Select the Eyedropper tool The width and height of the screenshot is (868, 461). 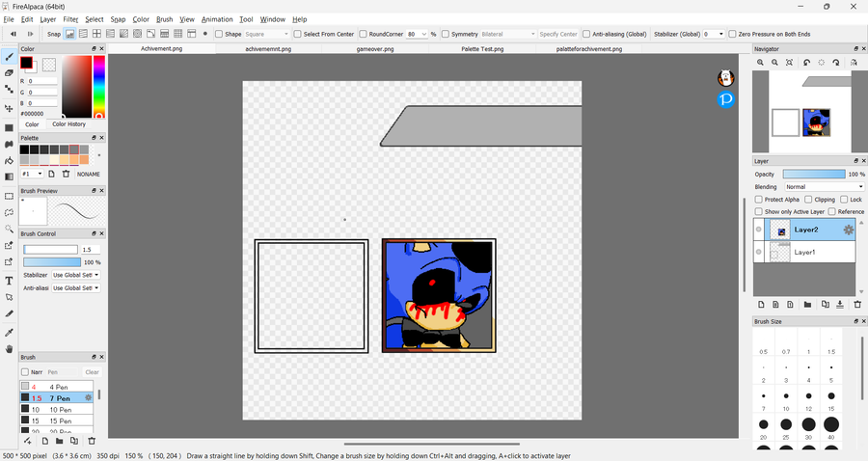tap(9, 332)
